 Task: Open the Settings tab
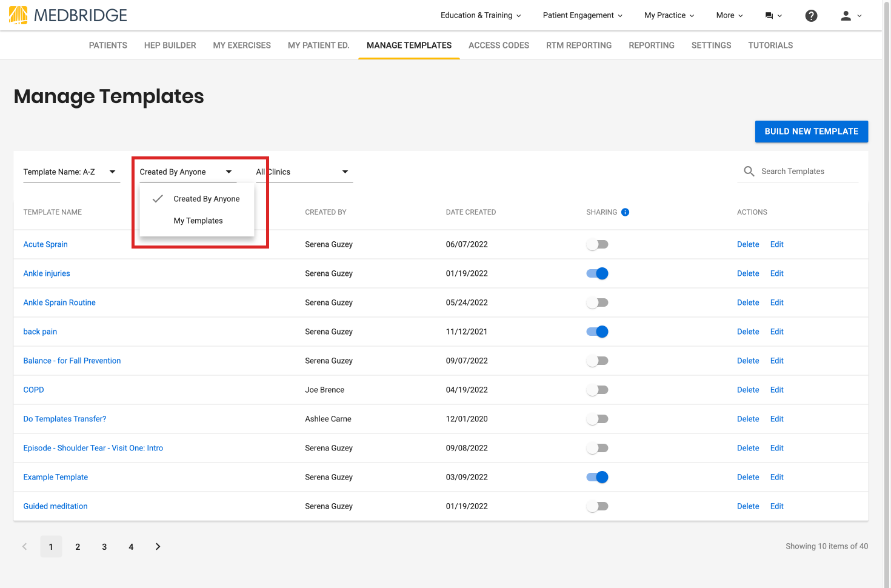(712, 45)
